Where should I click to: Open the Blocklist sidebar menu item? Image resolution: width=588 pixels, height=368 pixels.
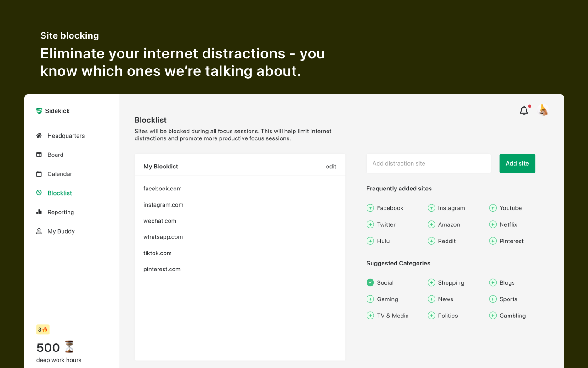(60, 193)
